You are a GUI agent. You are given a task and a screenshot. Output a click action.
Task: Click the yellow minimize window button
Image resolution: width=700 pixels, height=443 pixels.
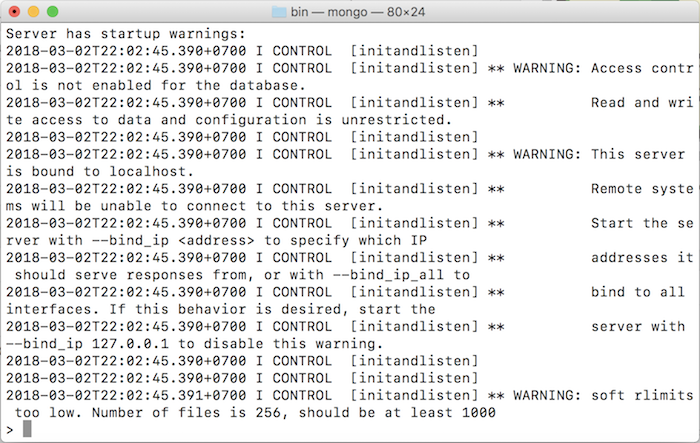33,12
